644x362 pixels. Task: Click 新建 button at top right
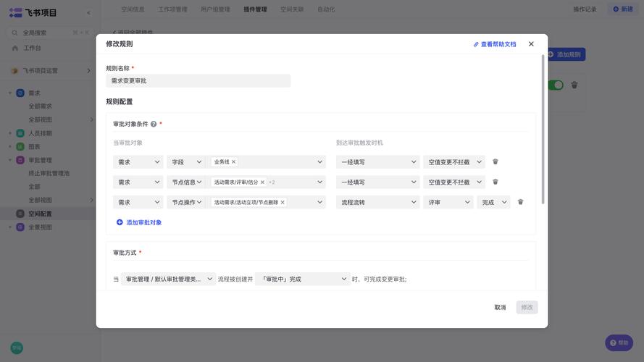pyautogui.click(x=623, y=9)
